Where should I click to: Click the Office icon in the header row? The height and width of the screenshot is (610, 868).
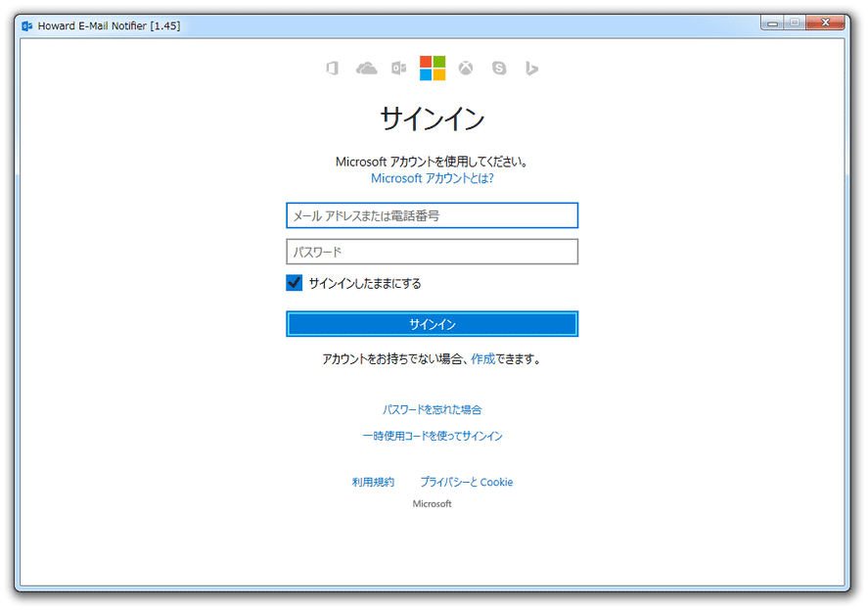332,69
